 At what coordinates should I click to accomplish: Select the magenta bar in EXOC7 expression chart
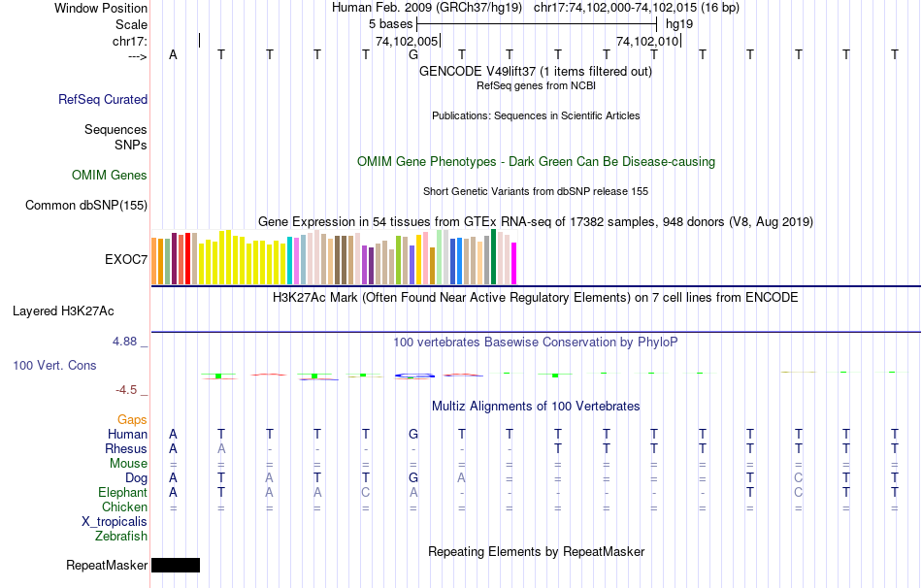click(x=514, y=263)
